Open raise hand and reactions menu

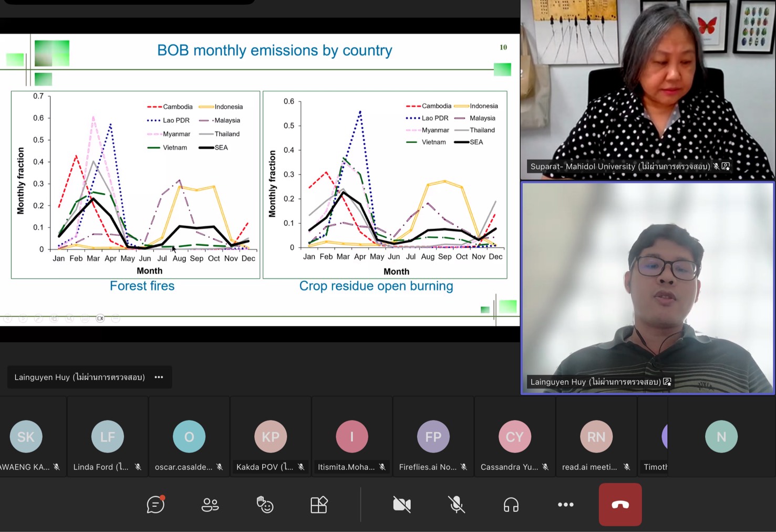[265, 505]
